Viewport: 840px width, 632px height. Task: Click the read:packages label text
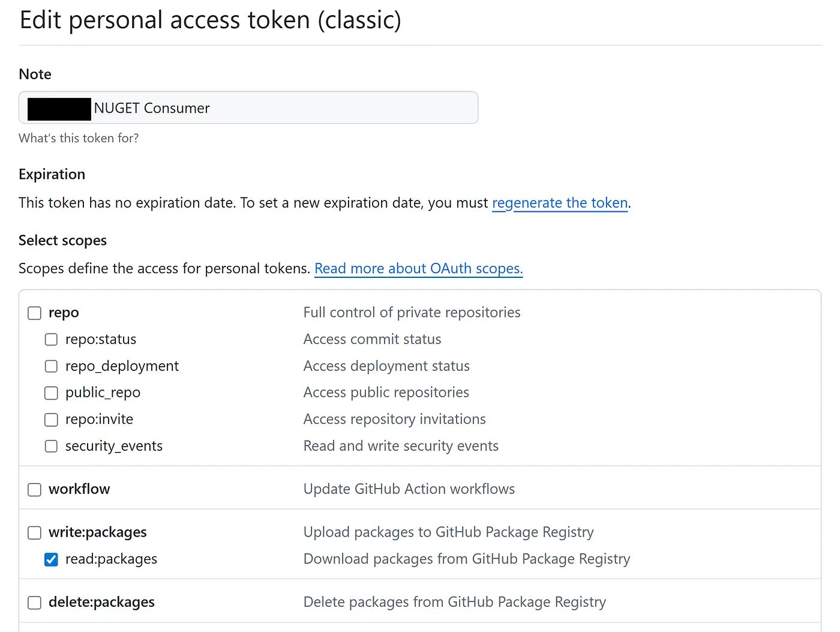click(111, 559)
